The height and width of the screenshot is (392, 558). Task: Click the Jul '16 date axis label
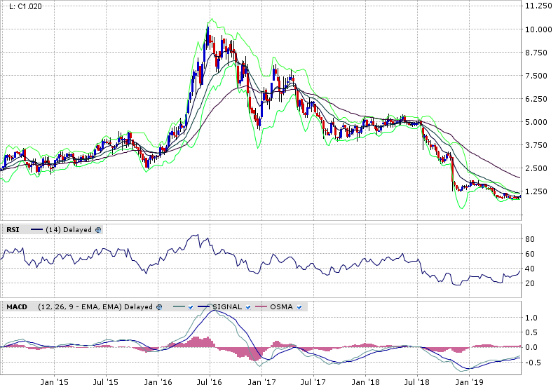(x=209, y=382)
